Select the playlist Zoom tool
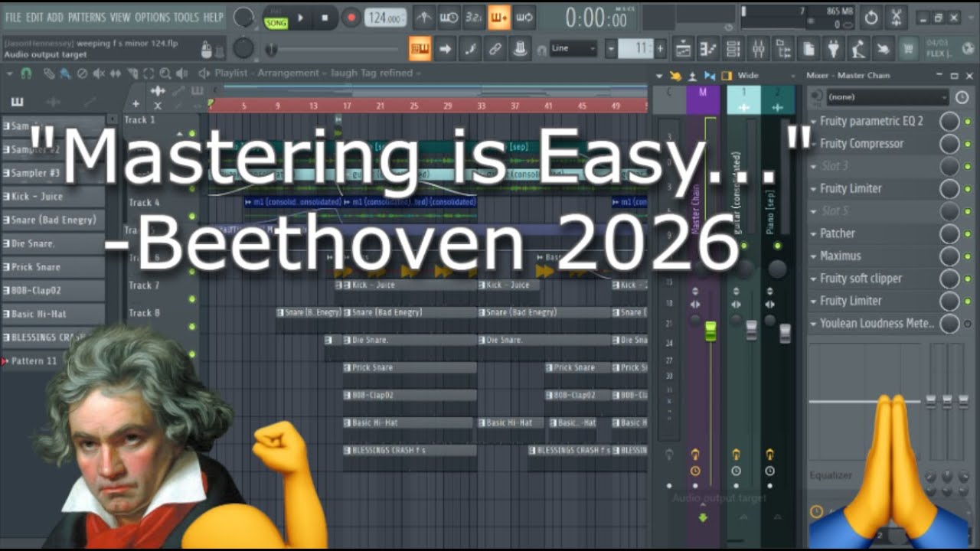The image size is (980, 551). click(x=165, y=73)
